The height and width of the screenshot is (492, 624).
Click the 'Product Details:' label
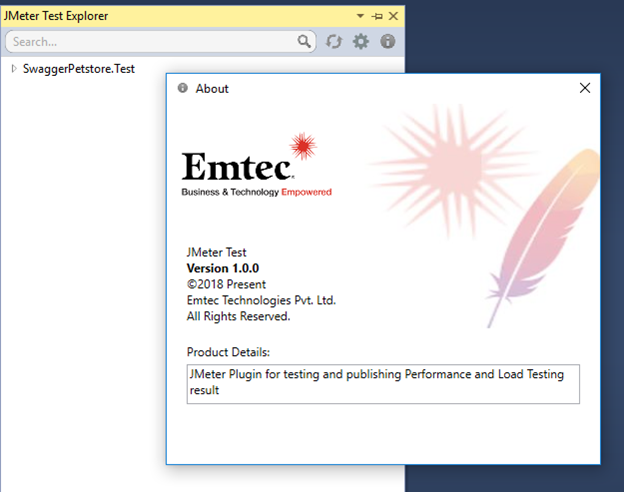228,352
